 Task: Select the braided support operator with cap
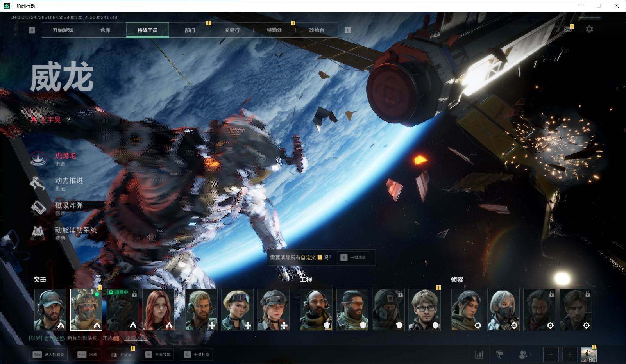coord(274,310)
